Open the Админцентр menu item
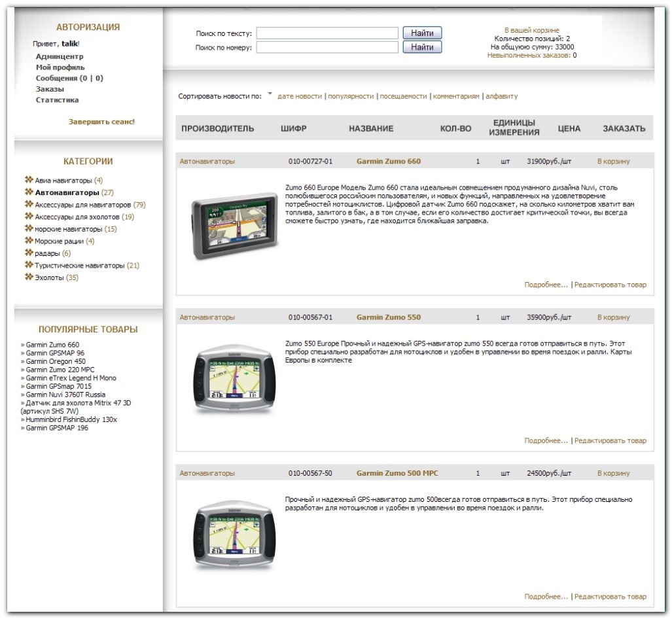The height and width of the screenshot is (619, 672). [x=60, y=56]
